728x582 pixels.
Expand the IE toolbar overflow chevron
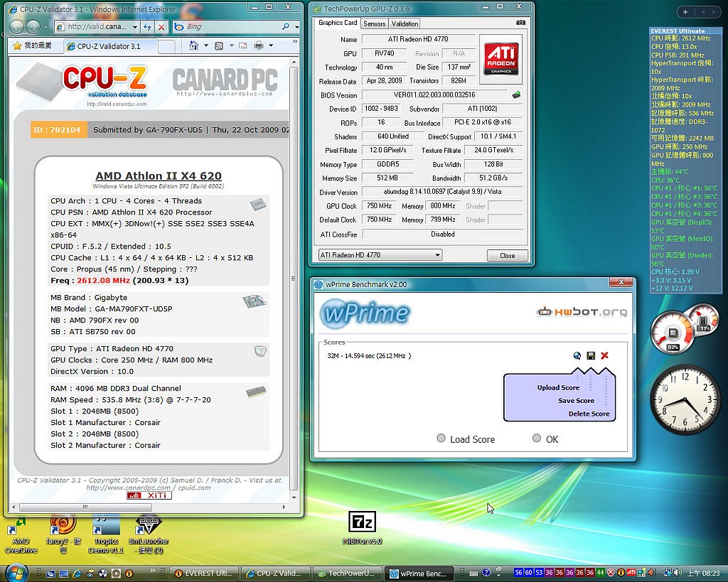pyautogui.click(x=294, y=42)
